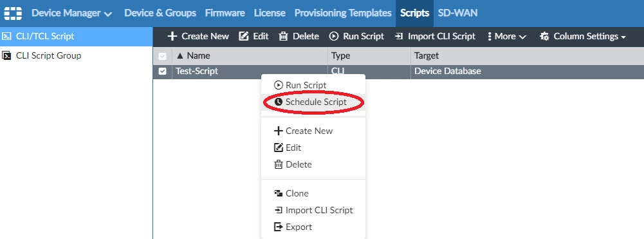The width and height of the screenshot is (644, 239).
Task: Open Provisioning Templates tab
Action: [x=343, y=13]
